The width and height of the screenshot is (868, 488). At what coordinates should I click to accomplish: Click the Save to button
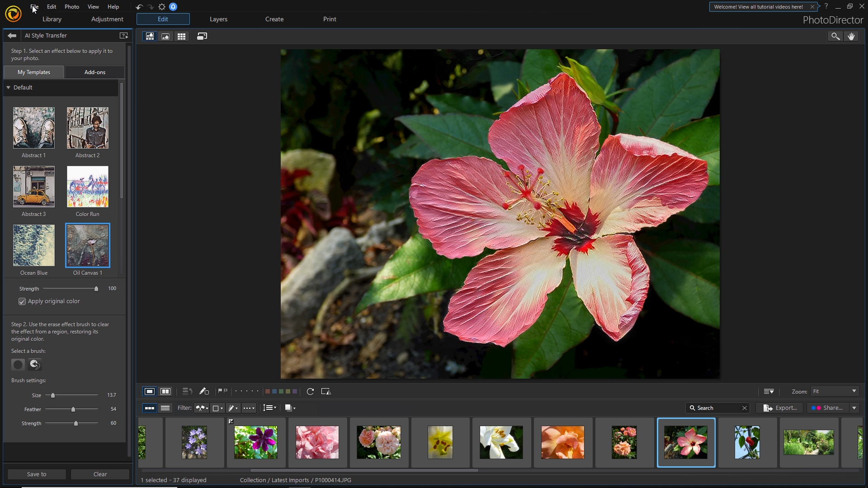[37, 474]
